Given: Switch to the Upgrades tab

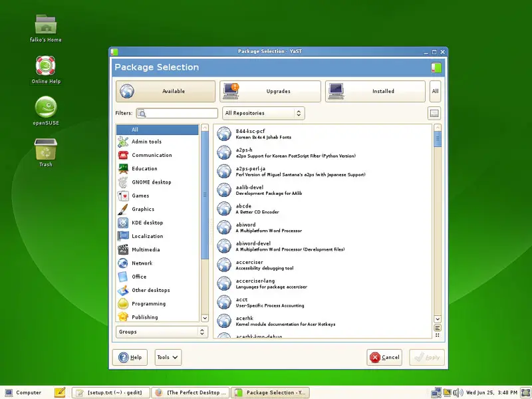Looking at the screenshot, I should pyautogui.click(x=270, y=91).
